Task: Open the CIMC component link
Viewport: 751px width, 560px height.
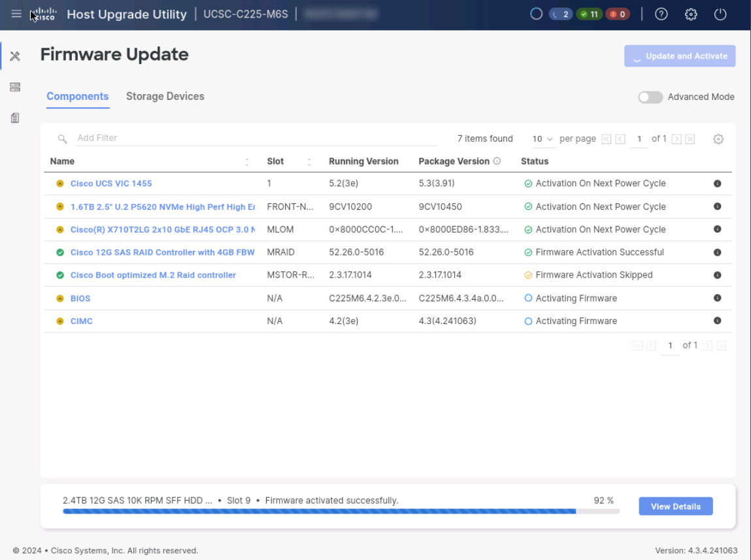Action: 82,321
